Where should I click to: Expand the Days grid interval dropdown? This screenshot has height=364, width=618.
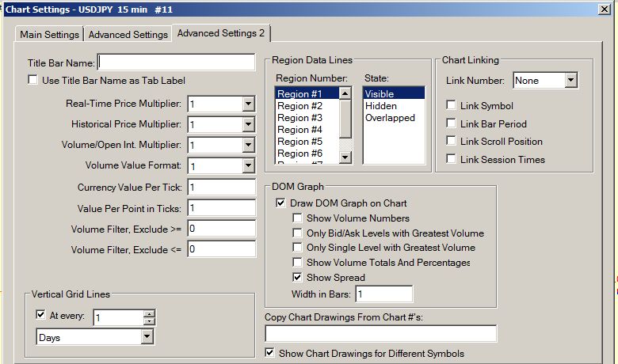tap(147, 337)
